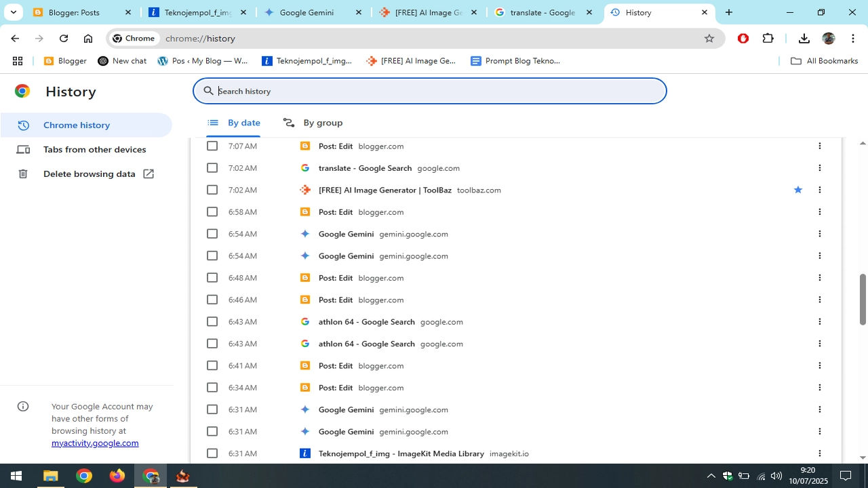Open Delete browsing data
The image size is (868, 488).
86,174
